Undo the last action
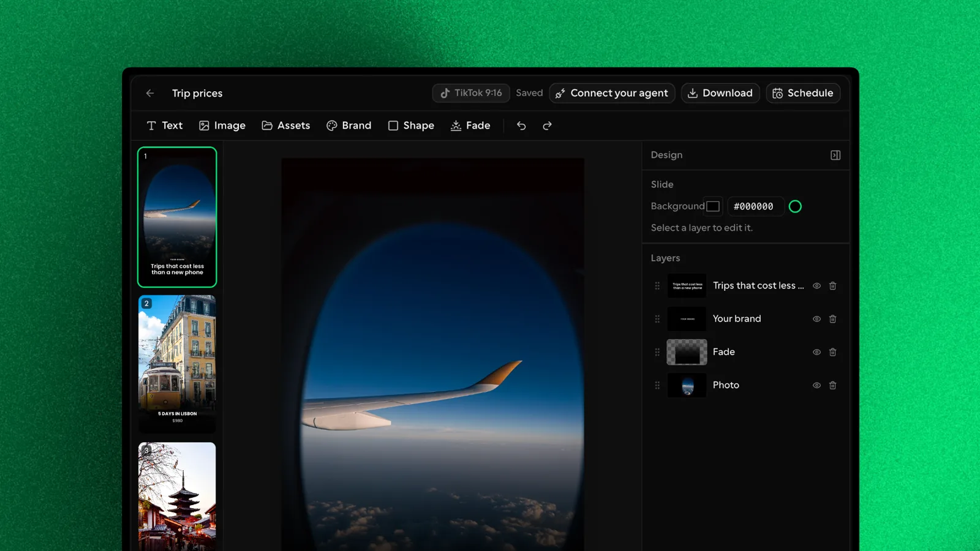Image resolution: width=980 pixels, height=551 pixels. coord(521,126)
